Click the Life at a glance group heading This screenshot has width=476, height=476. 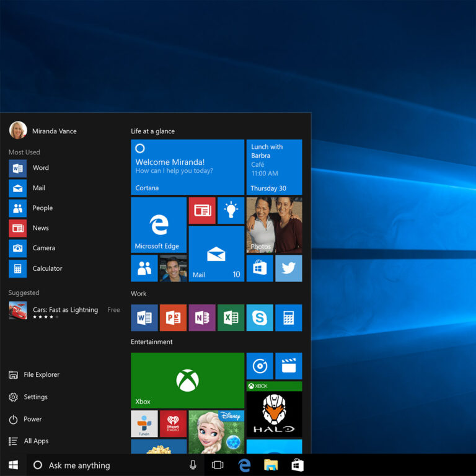(x=152, y=131)
